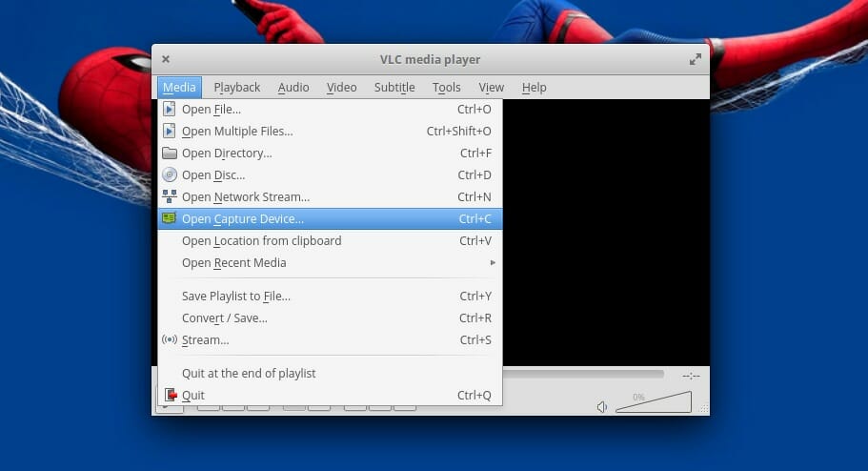Viewport: 868px width, 471px height.
Task: Mute audio with the speaker icon
Action: [602, 407]
